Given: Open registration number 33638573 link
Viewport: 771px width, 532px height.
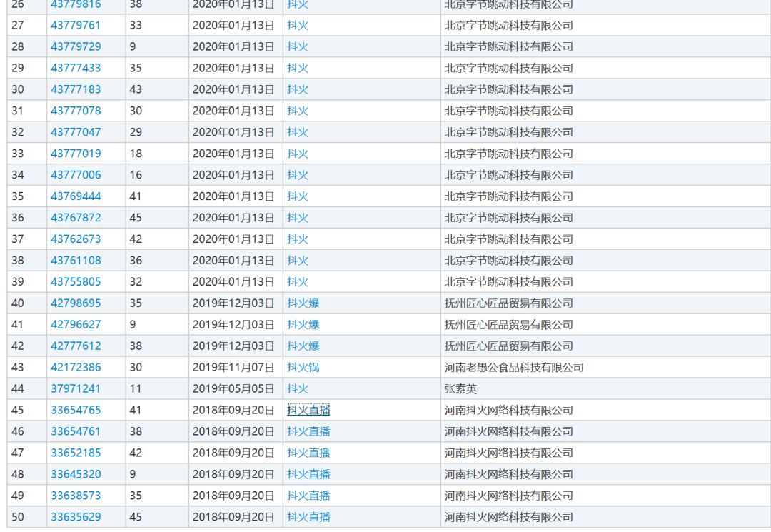Looking at the screenshot, I should coord(76,496).
